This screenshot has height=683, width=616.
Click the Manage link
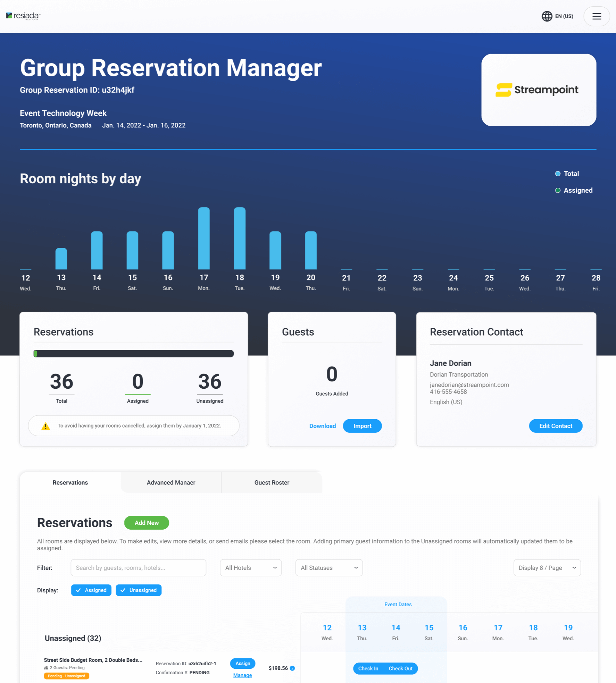point(242,675)
